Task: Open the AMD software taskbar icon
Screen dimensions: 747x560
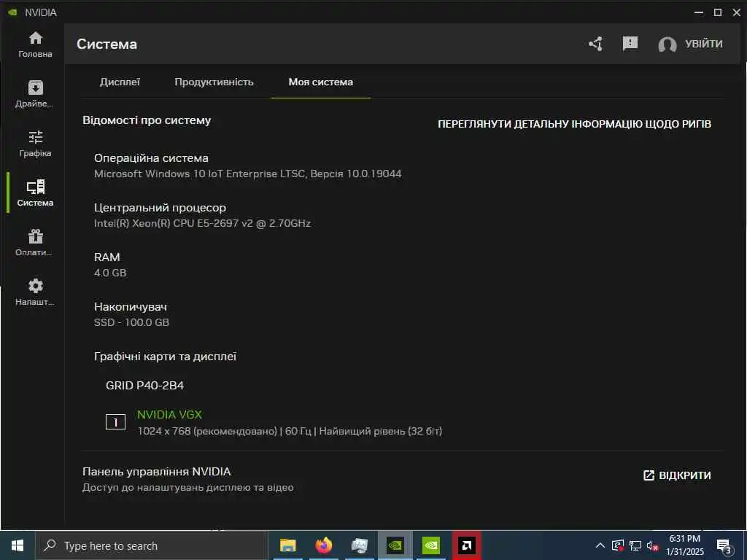Action: click(466, 545)
